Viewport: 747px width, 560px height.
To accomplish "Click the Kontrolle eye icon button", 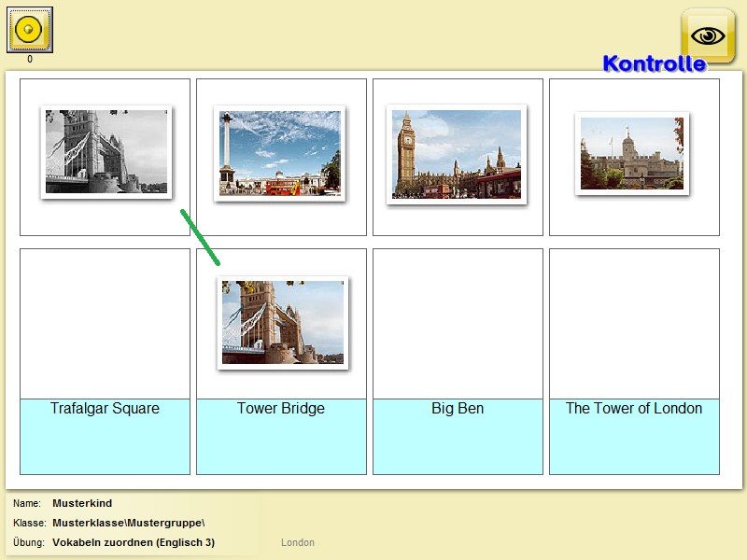I will (708, 35).
